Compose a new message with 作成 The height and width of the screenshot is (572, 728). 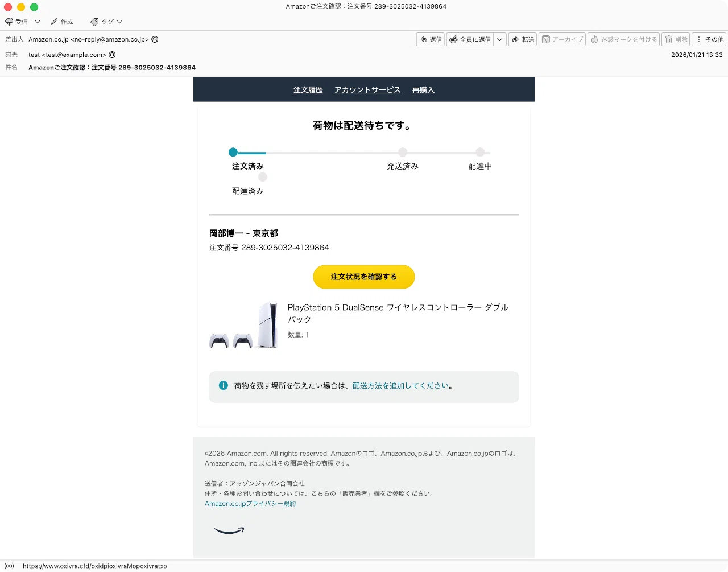(x=61, y=22)
